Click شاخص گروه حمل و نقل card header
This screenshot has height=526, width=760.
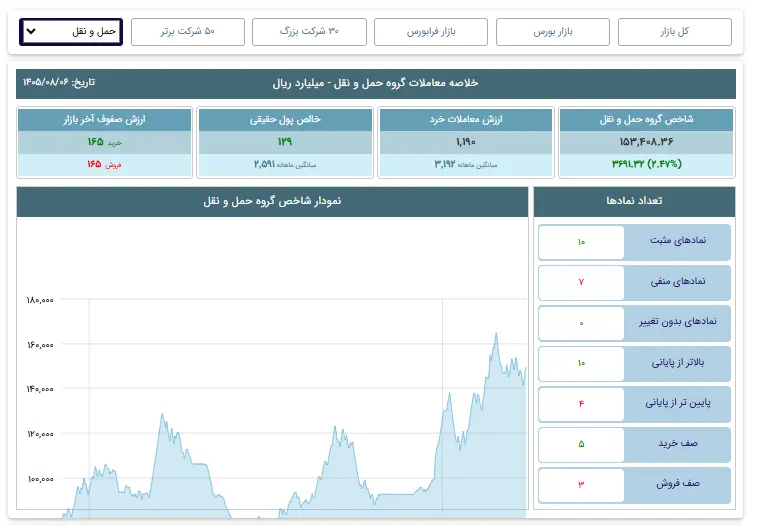click(647, 120)
